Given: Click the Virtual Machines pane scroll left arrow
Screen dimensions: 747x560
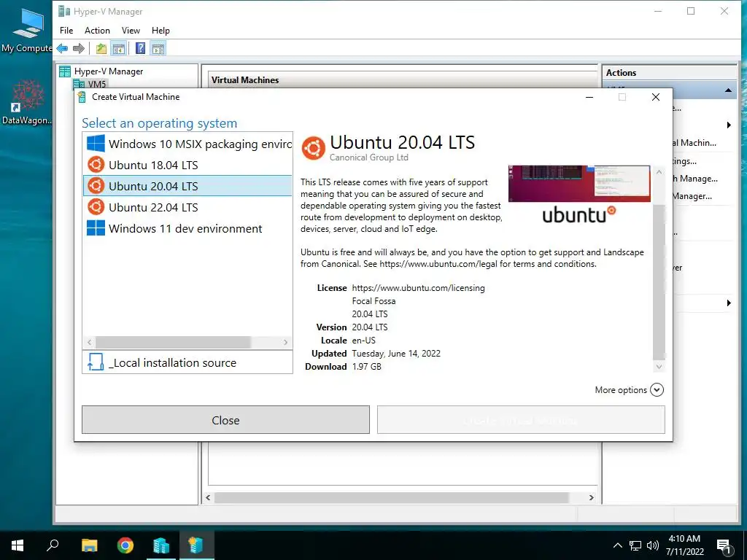Looking at the screenshot, I should coord(208,497).
